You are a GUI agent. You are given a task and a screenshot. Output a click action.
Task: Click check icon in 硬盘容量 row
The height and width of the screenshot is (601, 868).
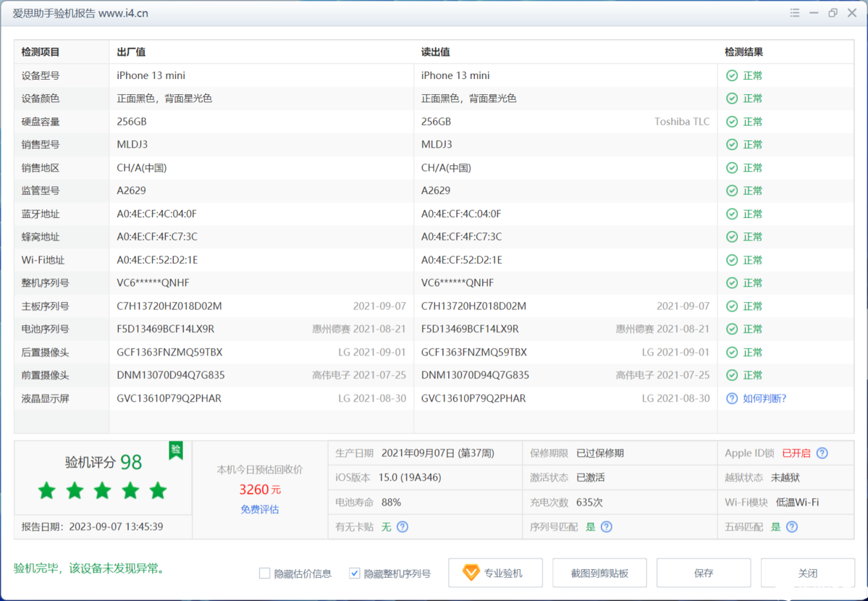pos(732,122)
